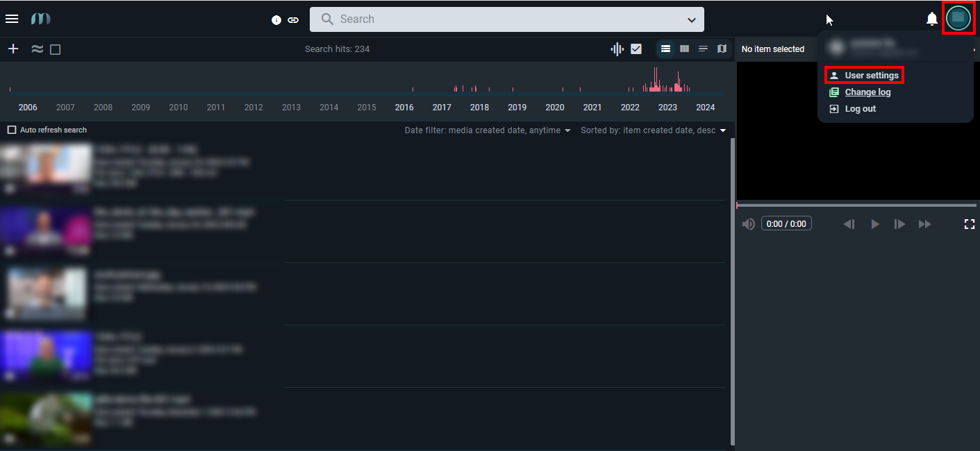Click the notifications bell icon
The height and width of the screenshot is (451, 980).
pyautogui.click(x=932, y=19)
